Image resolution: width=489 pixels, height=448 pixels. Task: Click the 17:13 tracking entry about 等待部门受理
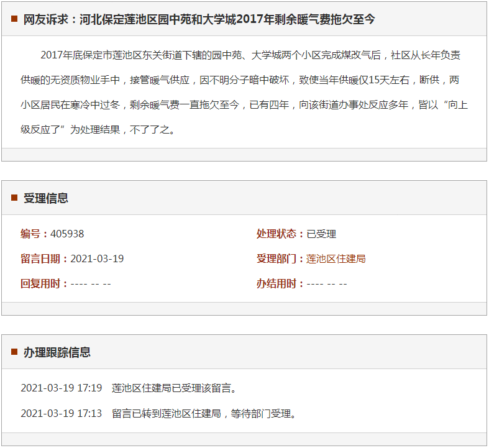[x=205, y=413]
